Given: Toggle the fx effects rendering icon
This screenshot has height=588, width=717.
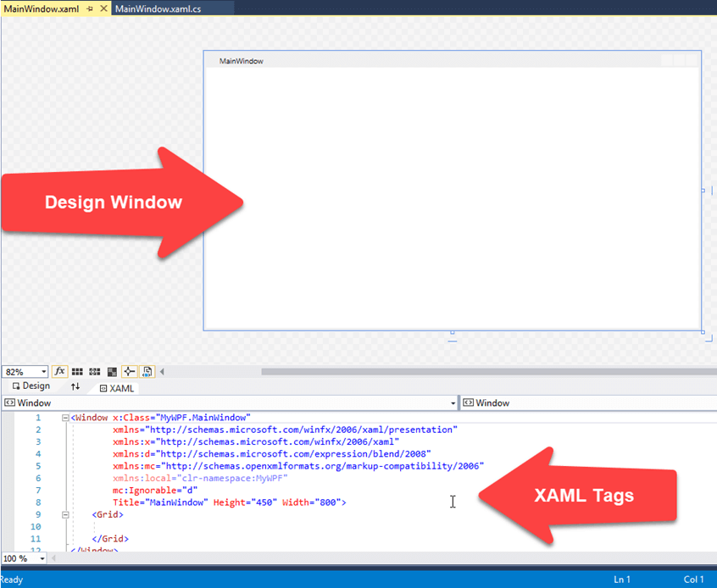Looking at the screenshot, I should point(59,371).
